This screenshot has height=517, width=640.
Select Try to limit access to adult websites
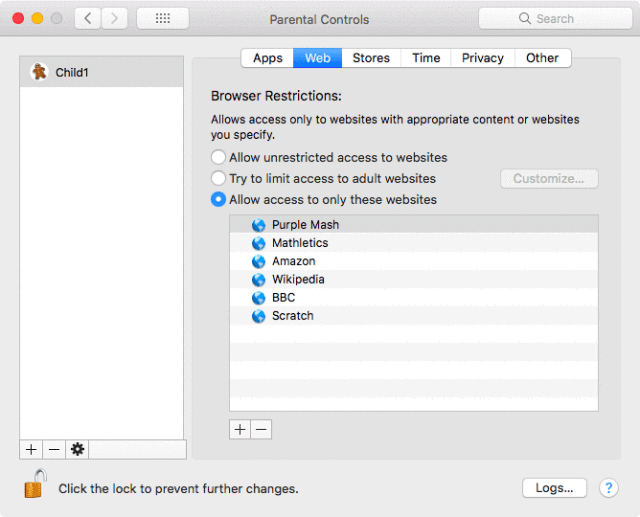pyautogui.click(x=218, y=178)
